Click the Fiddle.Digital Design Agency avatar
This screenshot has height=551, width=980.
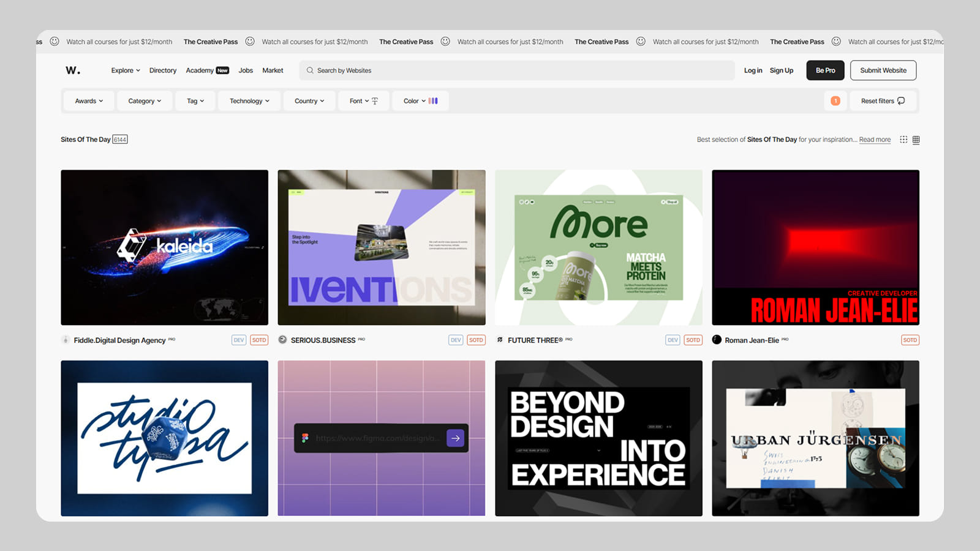point(66,340)
